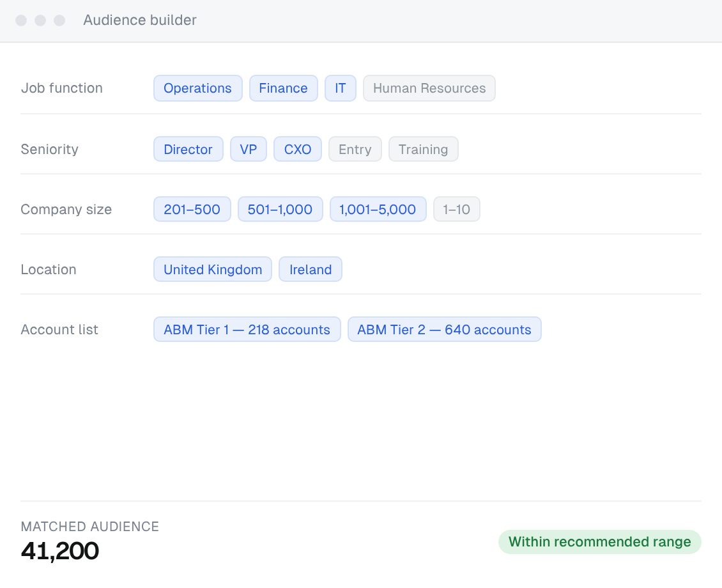Remove United Kingdom from location
722x588 pixels.
pos(213,269)
